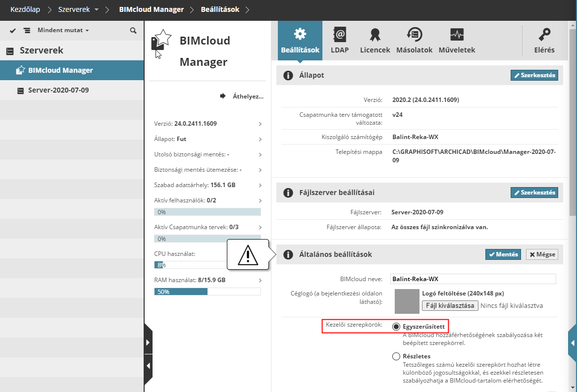This screenshot has height=392, width=577.
Task: Click the Szerverek server icon in sidebar header
Action: pos(10,51)
